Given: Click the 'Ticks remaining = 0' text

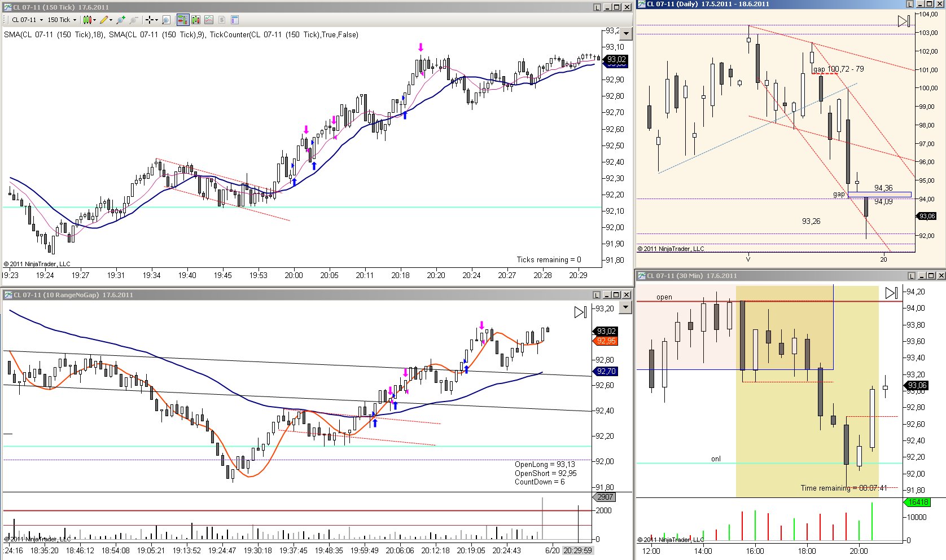Looking at the screenshot, I should pyautogui.click(x=549, y=259).
